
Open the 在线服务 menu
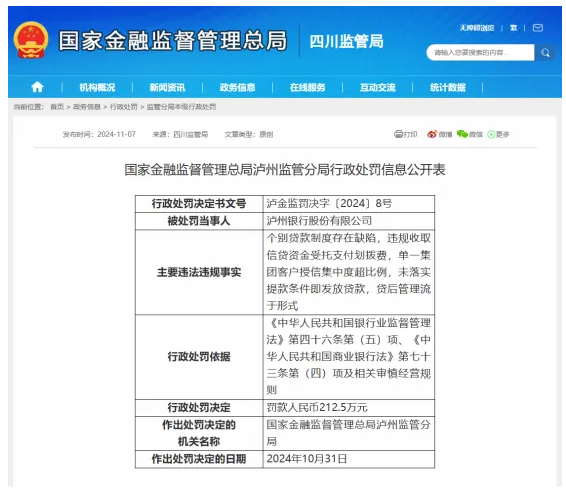coord(307,87)
